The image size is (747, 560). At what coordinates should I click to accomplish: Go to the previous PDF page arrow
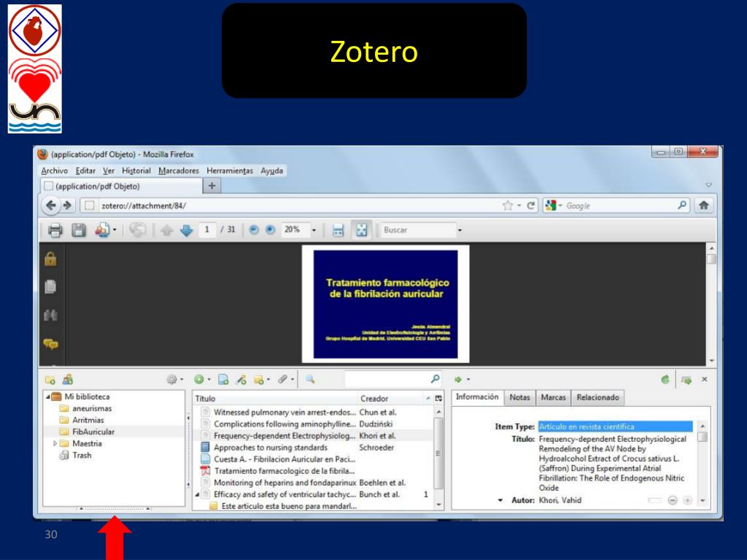pyautogui.click(x=167, y=230)
